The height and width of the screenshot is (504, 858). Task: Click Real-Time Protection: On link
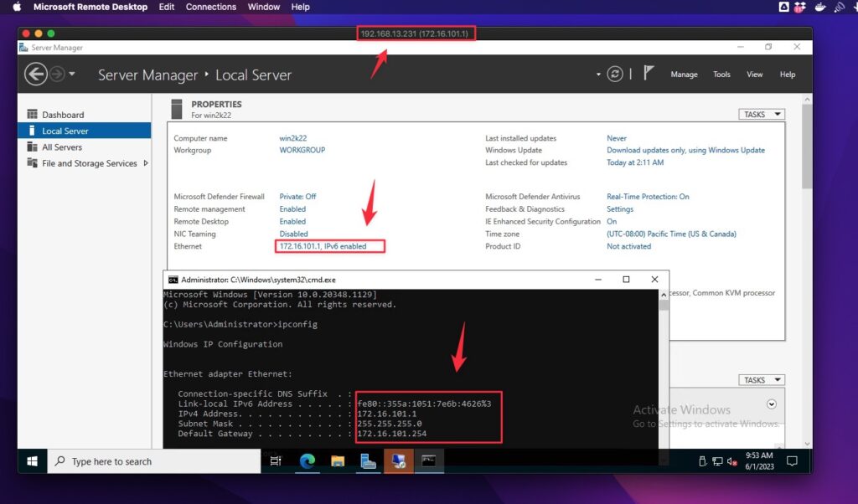pos(648,196)
